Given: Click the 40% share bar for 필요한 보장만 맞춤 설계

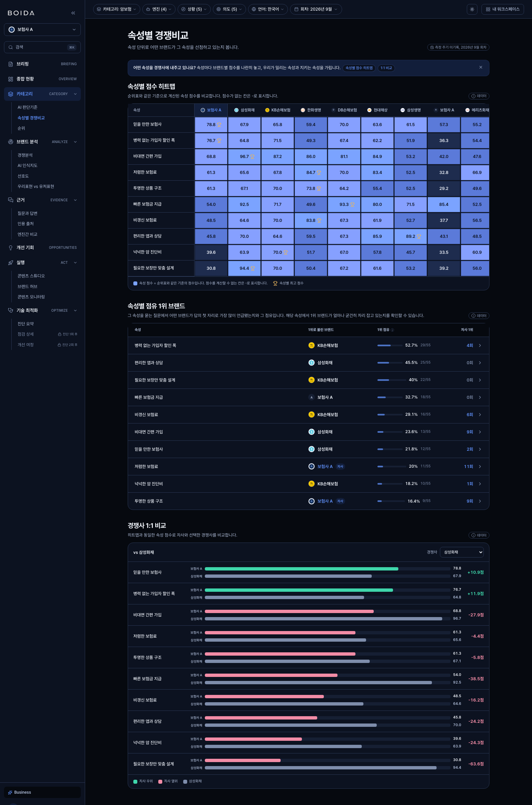Looking at the screenshot, I should pos(392,380).
